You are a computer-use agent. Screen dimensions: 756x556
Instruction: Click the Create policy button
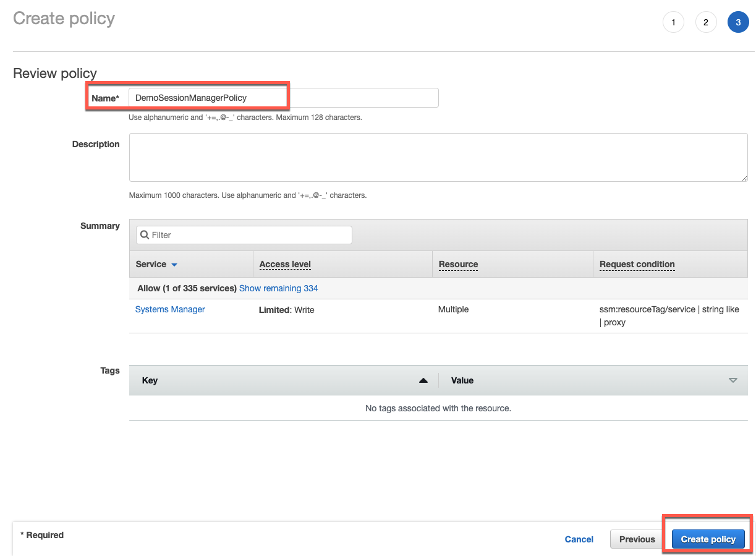pos(707,539)
